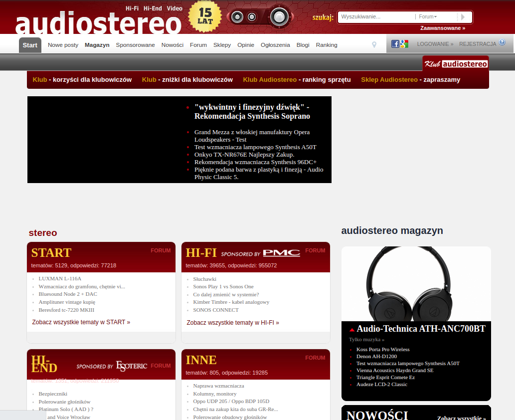Open Klub - zniżki dla klubowiczów
515x420 pixels.
tap(187, 80)
